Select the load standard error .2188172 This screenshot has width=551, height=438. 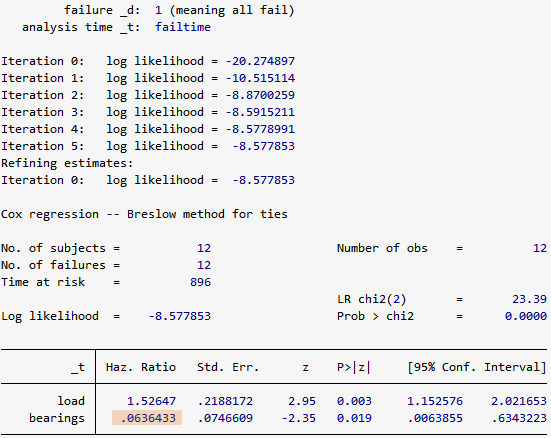(225, 401)
